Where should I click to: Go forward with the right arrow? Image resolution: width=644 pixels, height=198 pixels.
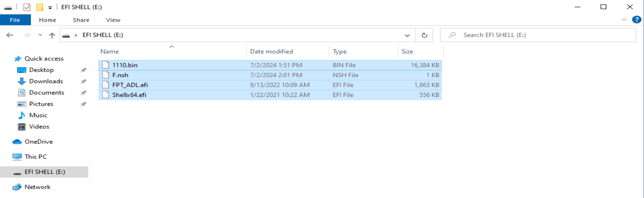pyautogui.click(x=27, y=35)
